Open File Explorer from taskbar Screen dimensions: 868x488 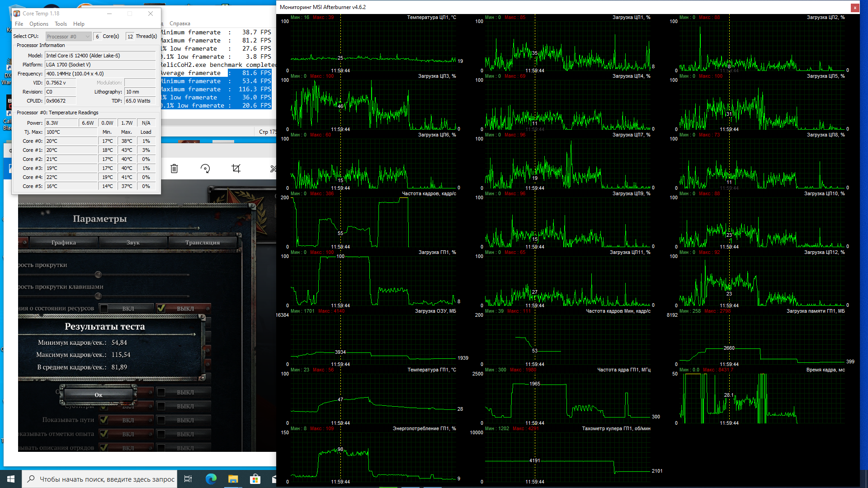click(233, 479)
